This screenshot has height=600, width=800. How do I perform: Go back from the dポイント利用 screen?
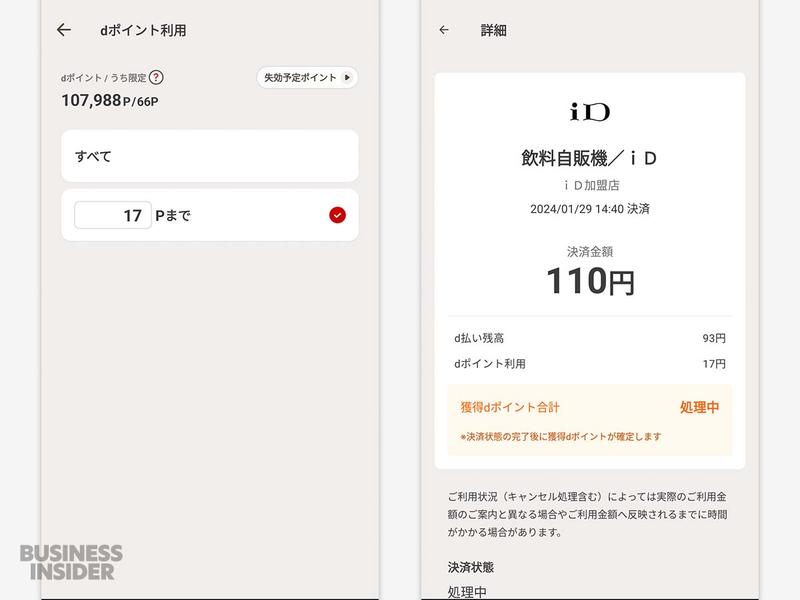(64, 30)
